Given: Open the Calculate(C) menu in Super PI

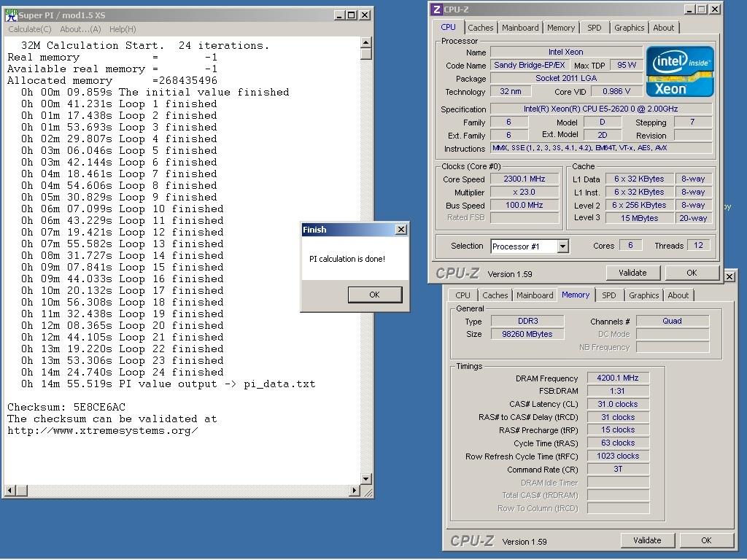Looking at the screenshot, I should click(x=29, y=29).
